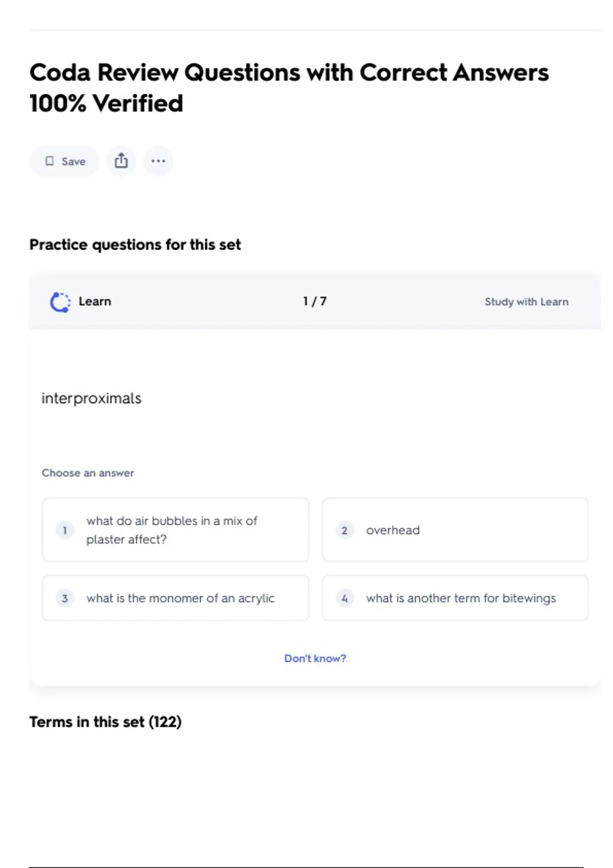Click the Save bookmark button

(64, 161)
